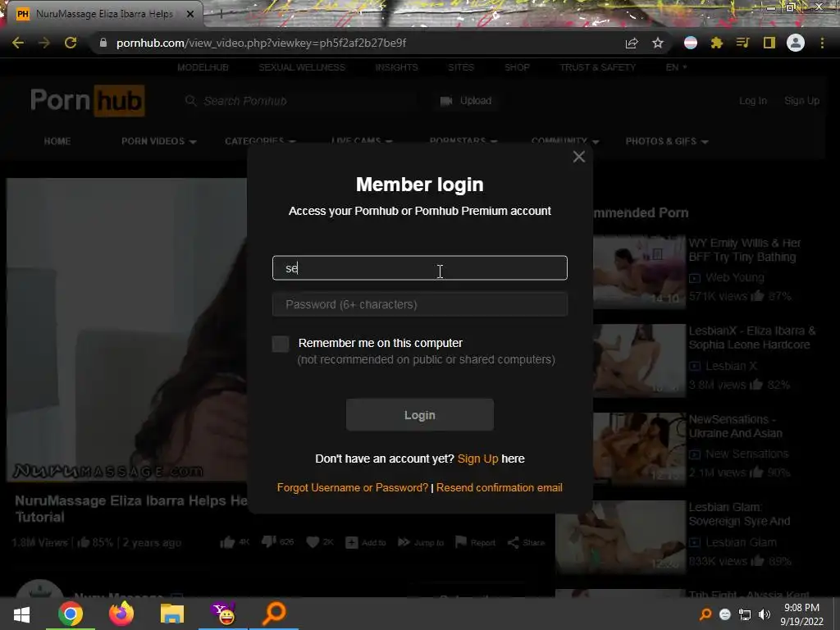Image resolution: width=840 pixels, height=630 pixels.
Task: Open the orange magnifier taskbar app
Action: point(274,614)
